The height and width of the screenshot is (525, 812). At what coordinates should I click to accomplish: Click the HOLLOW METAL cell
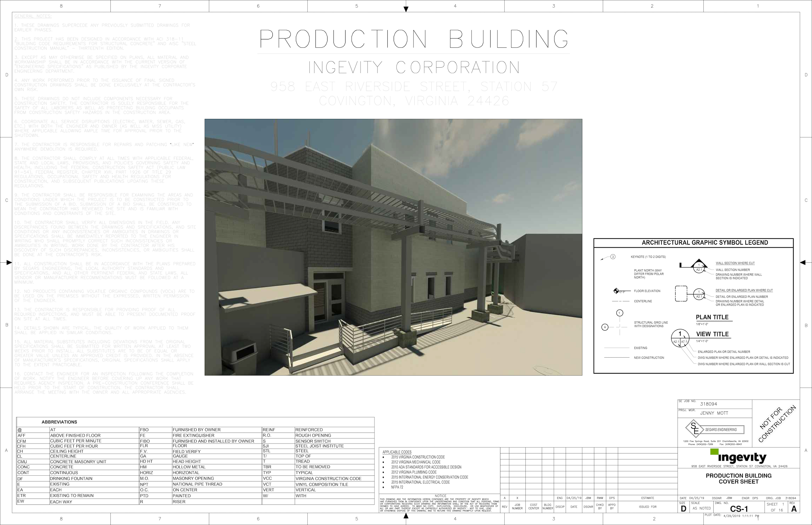217,467
